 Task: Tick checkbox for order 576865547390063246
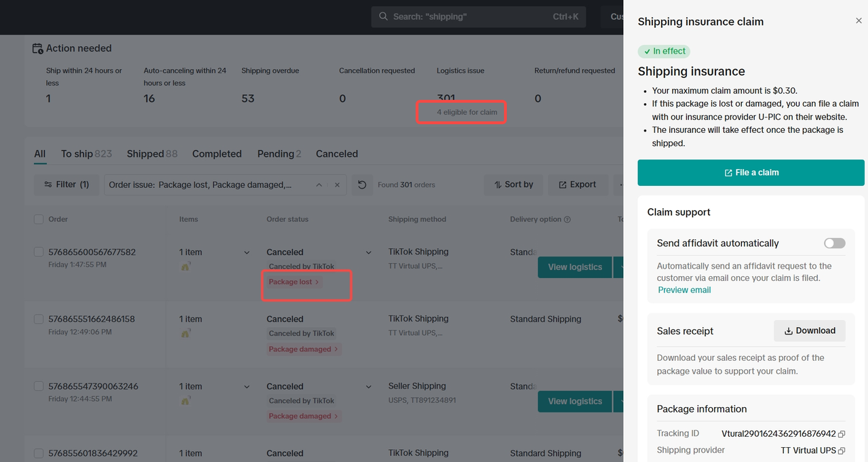(x=39, y=387)
